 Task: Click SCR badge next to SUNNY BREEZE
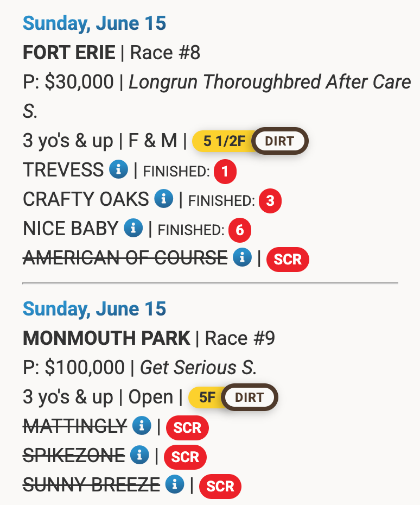click(x=220, y=487)
